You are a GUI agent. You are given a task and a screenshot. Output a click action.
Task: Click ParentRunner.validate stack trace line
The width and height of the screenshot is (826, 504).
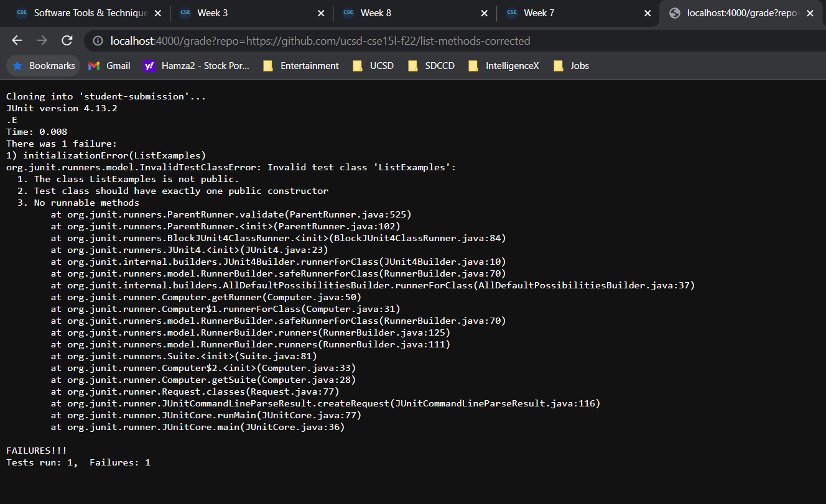[x=231, y=214]
